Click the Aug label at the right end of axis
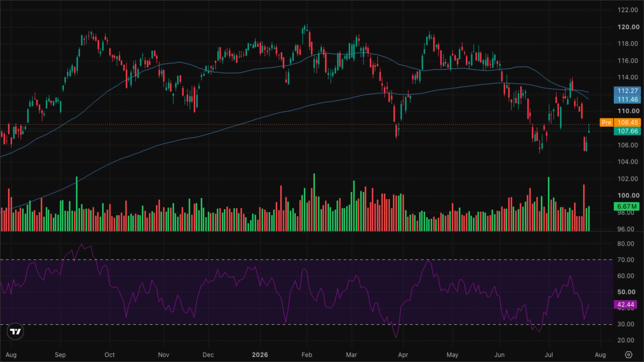 click(x=600, y=355)
